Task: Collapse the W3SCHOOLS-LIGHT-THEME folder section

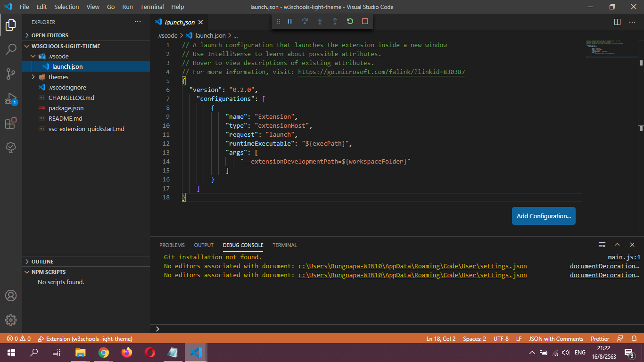Action: 86,46
